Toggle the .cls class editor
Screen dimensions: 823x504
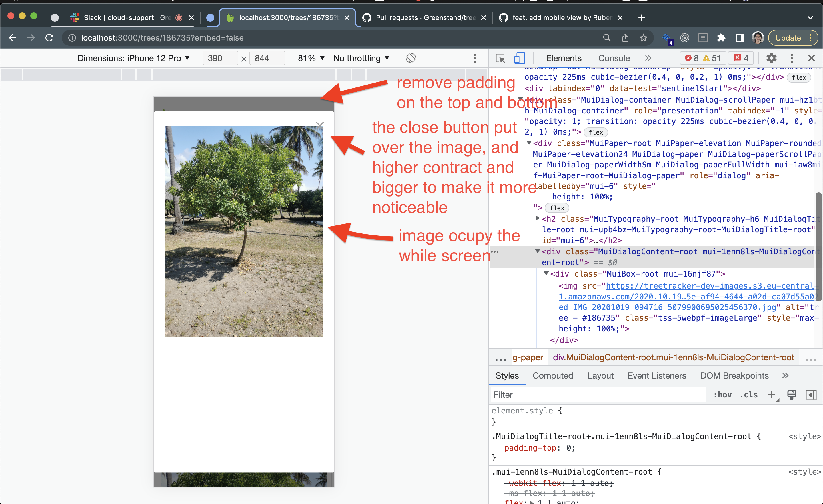coord(749,395)
